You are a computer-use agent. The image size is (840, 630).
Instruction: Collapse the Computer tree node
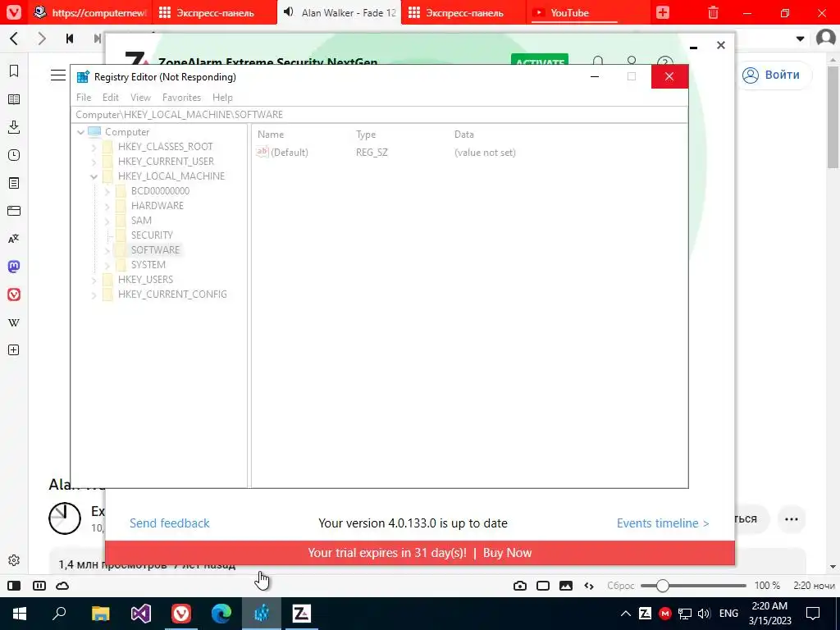80,132
